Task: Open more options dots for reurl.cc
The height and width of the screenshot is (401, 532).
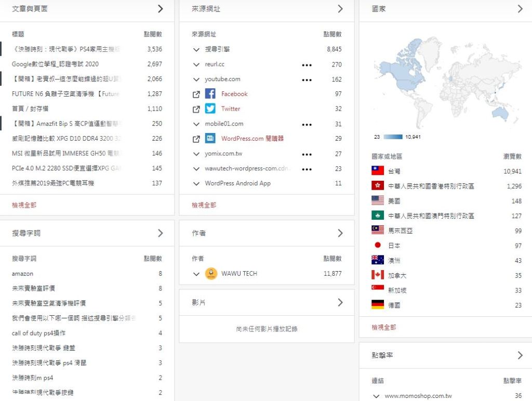Action: click(x=307, y=65)
